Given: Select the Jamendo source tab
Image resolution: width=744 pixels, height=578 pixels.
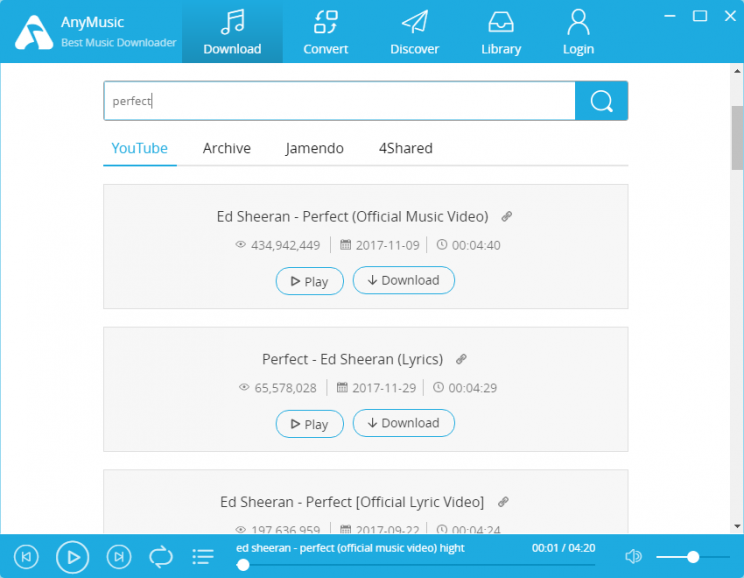Looking at the screenshot, I should [x=315, y=148].
